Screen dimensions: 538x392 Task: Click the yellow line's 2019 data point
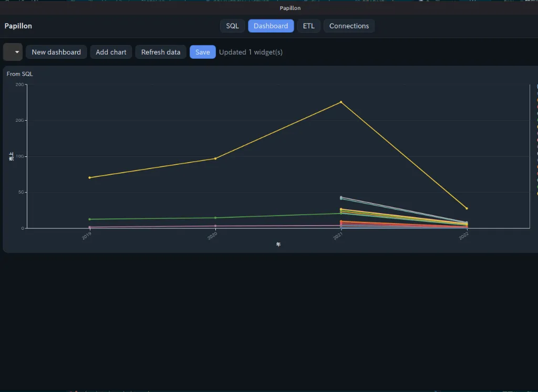coord(89,177)
